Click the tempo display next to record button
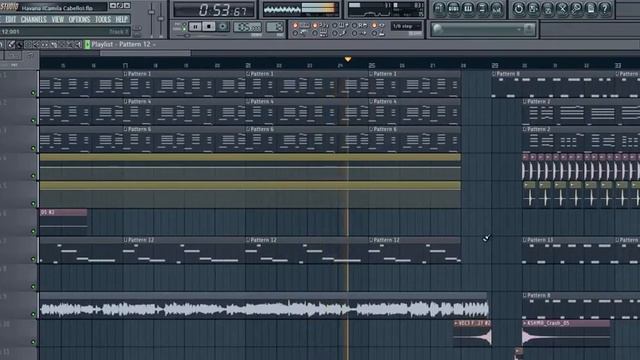 point(247,27)
